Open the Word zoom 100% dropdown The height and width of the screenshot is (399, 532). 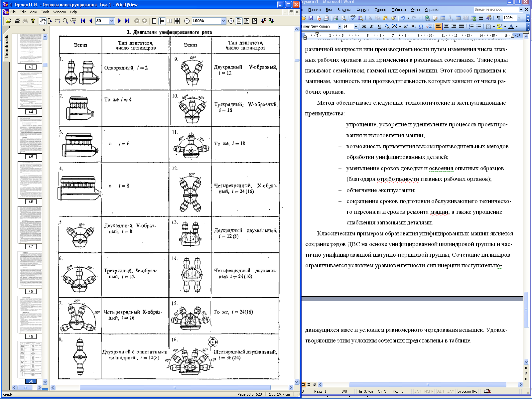[519, 18]
